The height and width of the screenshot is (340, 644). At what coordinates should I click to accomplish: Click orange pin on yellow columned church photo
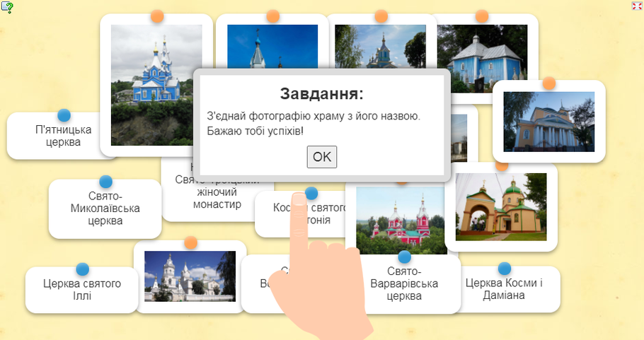pyautogui.click(x=549, y=83)
